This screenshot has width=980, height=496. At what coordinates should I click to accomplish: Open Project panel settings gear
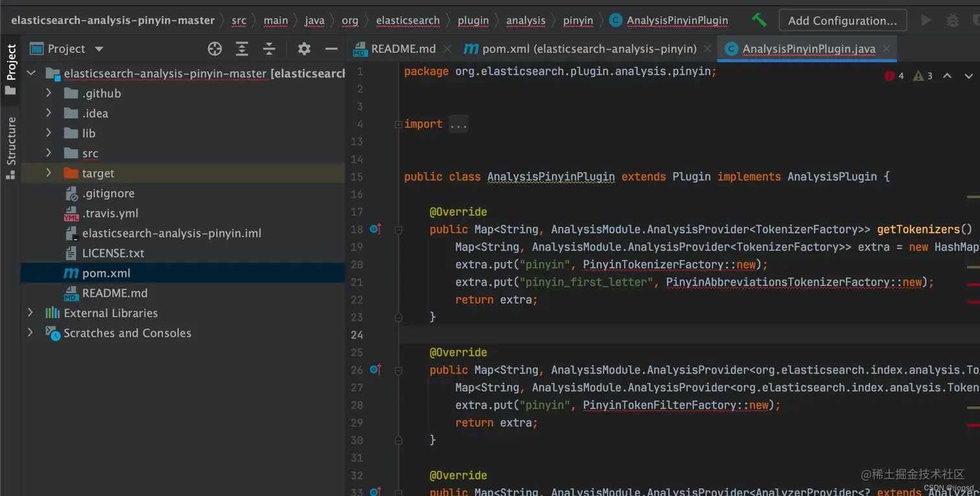tap(304, 49)
